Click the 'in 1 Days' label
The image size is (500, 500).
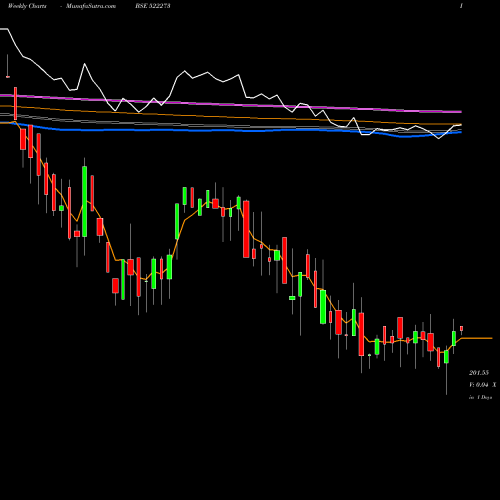tap(480, 397)
